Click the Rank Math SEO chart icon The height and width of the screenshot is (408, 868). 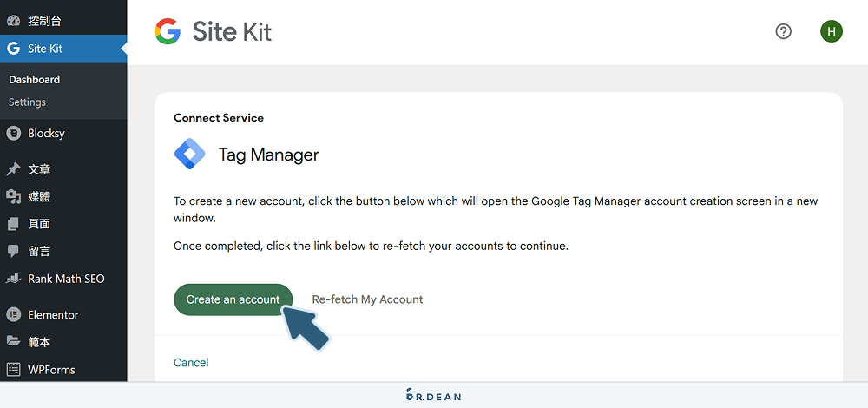coord(13,279)
